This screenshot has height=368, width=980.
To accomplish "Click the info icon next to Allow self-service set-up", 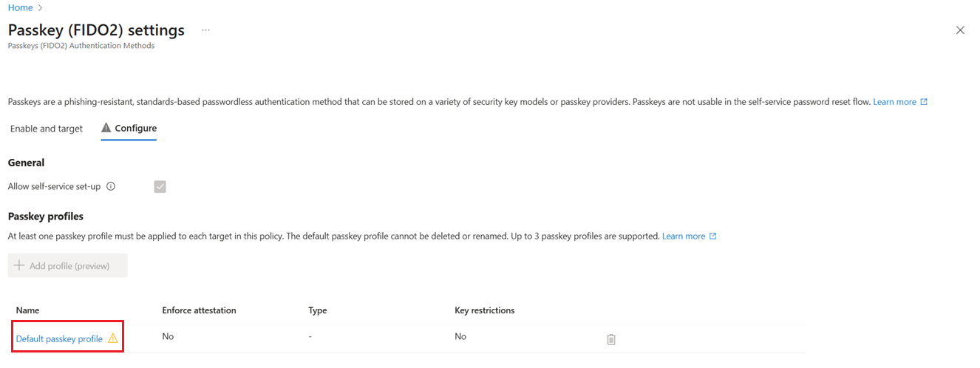I will click(x=111, y=187).
